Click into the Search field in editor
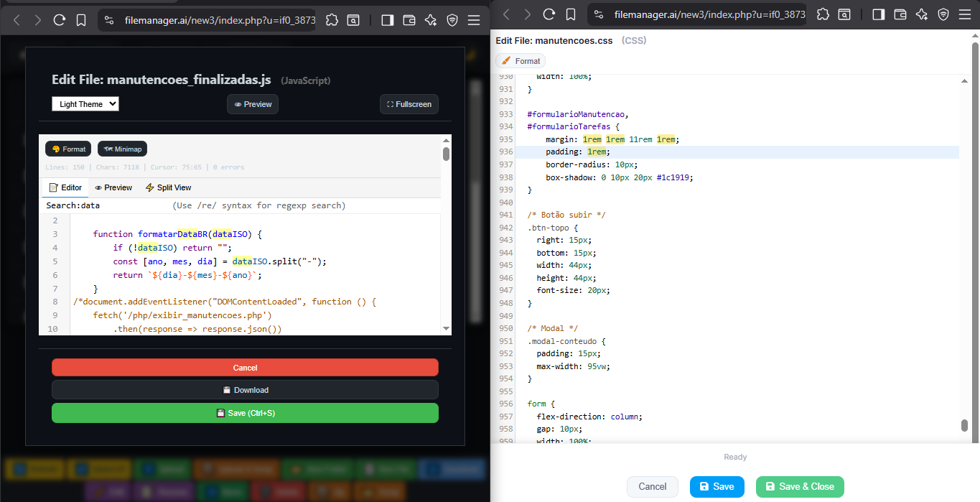The image size is (980, 502). 122,205
